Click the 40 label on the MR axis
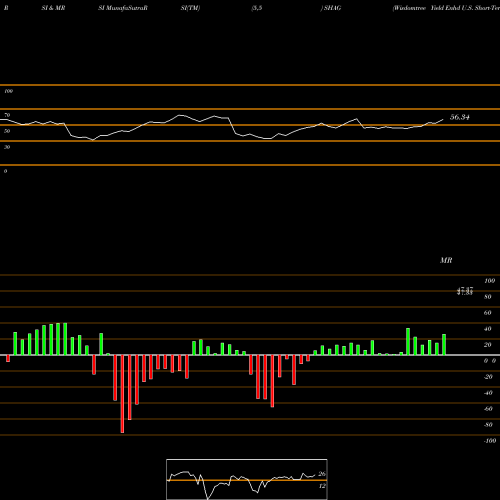Viewport: 500px width, 500px height. click(488, 329)
